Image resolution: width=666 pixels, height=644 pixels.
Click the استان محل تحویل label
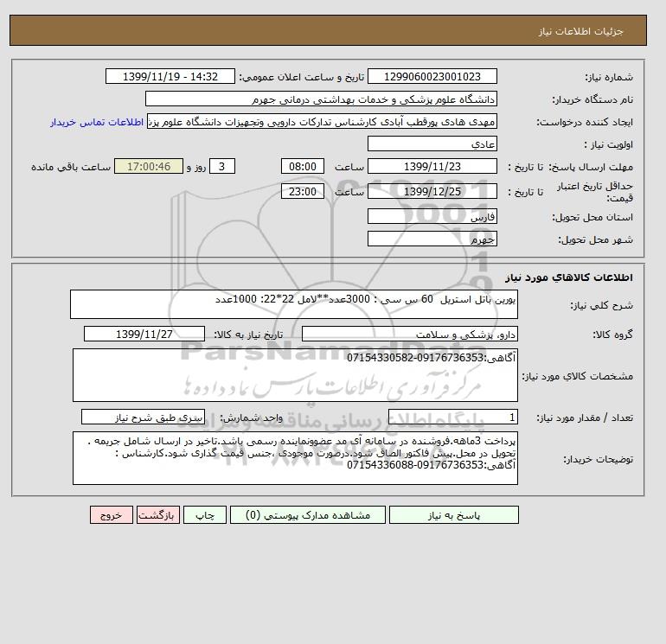tap(592, 217)
